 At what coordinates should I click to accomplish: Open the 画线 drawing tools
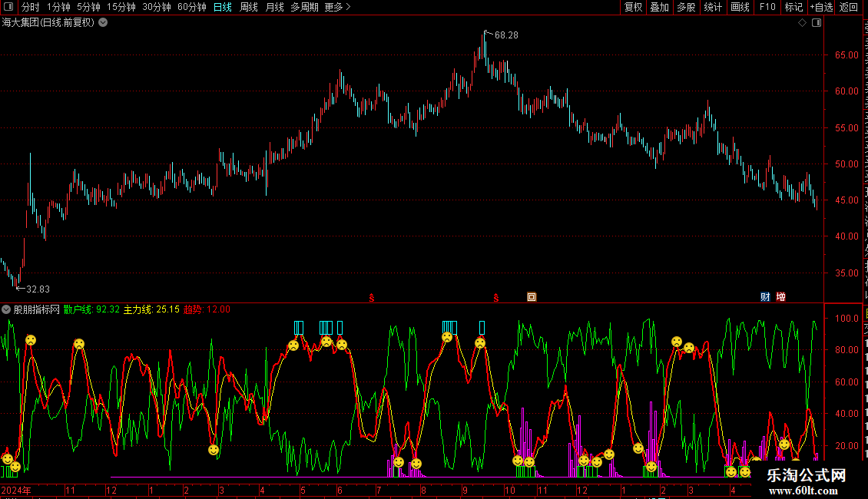click(x=740, y=7)
